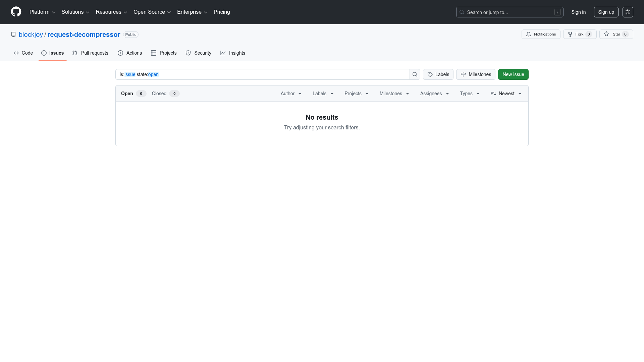Expand the Open Source menu
Viewport: 644px width, 362px height.
point(152,12)
